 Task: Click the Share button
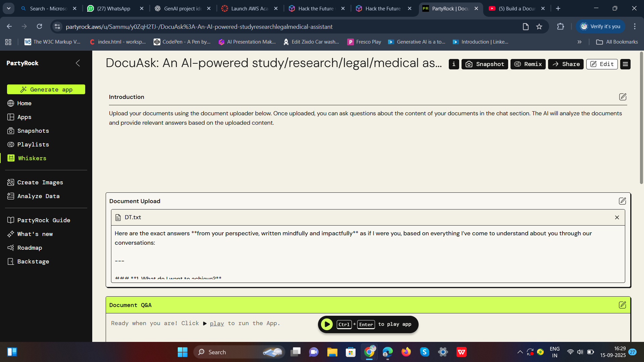click(566, 64)
